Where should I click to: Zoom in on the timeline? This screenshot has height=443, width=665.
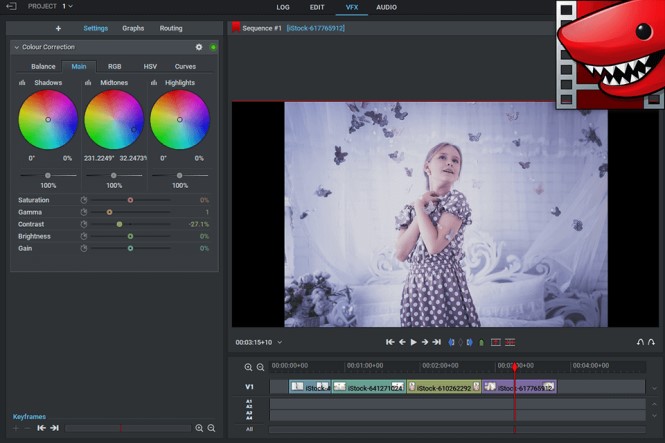[x=248, y=367]
